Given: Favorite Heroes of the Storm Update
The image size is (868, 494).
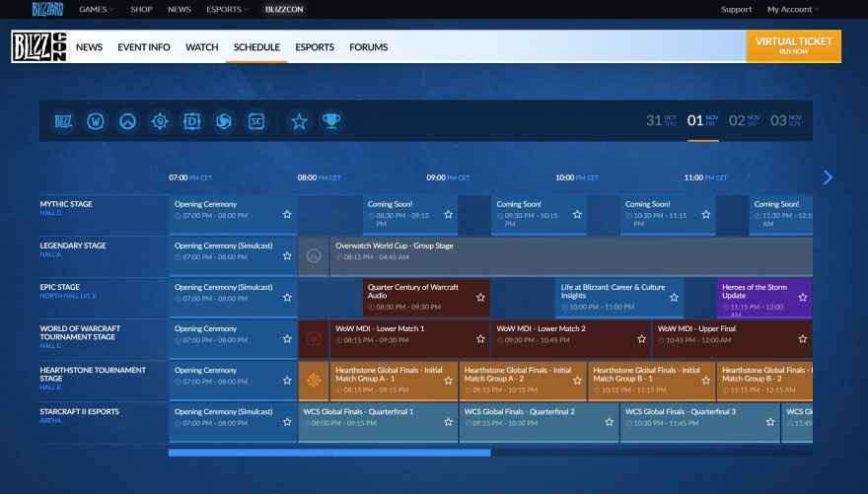Looking at the screenshot, I should [x=803, y=297].
